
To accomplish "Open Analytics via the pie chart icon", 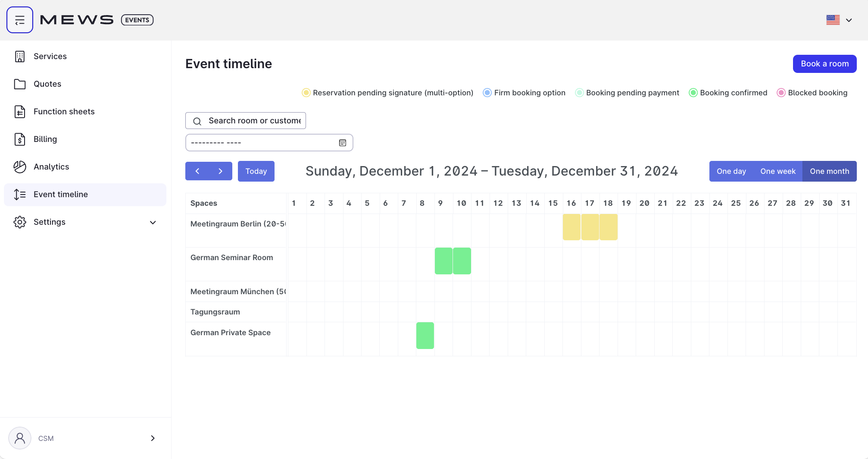I will 20,167.
